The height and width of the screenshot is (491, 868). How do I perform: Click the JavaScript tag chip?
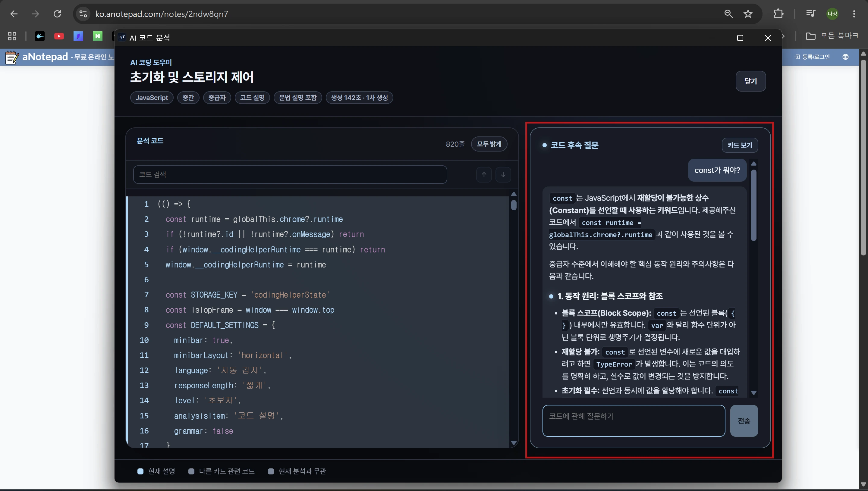(x=152, y=98)
